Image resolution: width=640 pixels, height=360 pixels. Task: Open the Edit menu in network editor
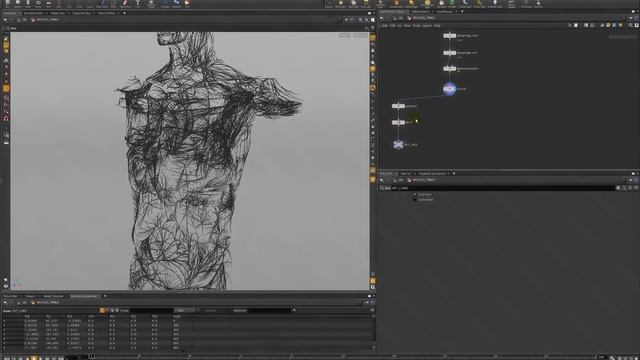tap(392, 25)
